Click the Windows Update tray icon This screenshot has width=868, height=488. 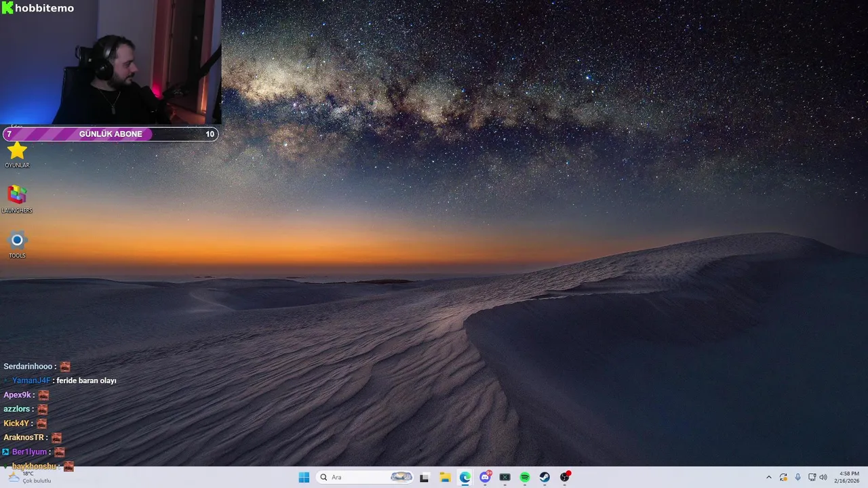(783, 477)
